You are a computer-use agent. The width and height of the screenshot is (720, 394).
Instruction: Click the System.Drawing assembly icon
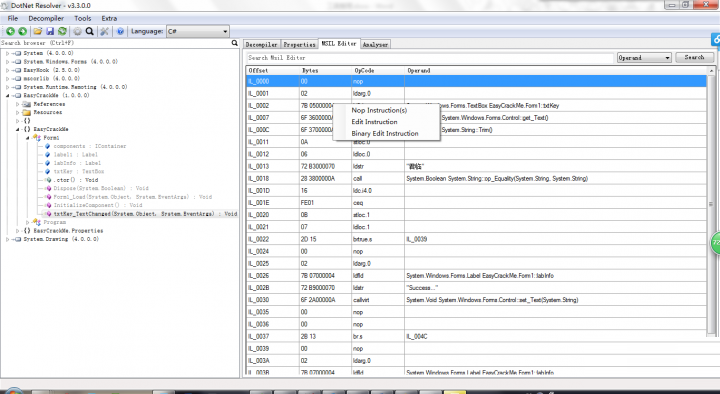tap(18, 239)
